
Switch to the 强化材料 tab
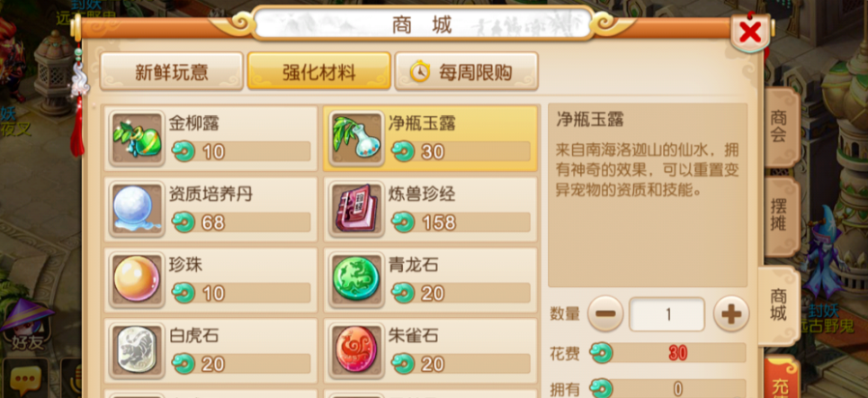click(318, 71)
